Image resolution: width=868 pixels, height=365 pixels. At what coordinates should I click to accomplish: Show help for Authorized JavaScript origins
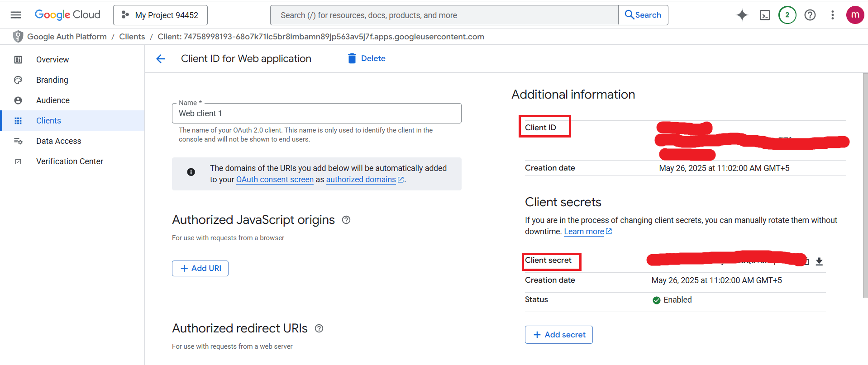click(346, 220)
